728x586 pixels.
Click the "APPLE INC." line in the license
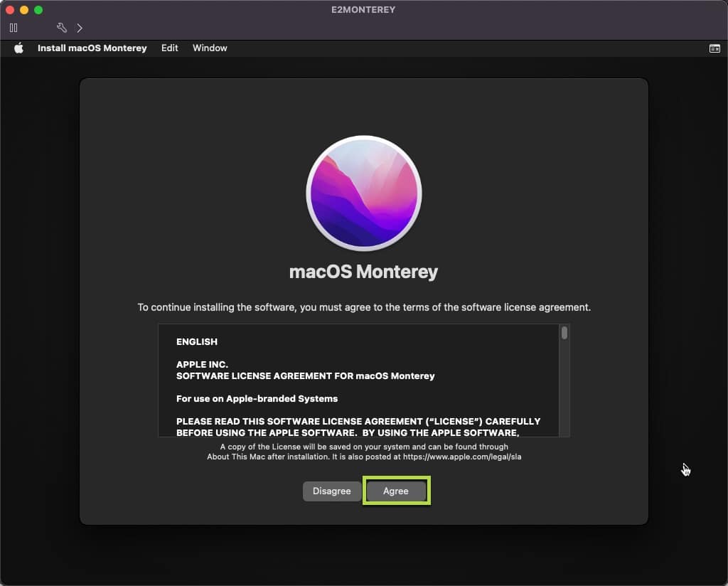(x=202, y=365)
